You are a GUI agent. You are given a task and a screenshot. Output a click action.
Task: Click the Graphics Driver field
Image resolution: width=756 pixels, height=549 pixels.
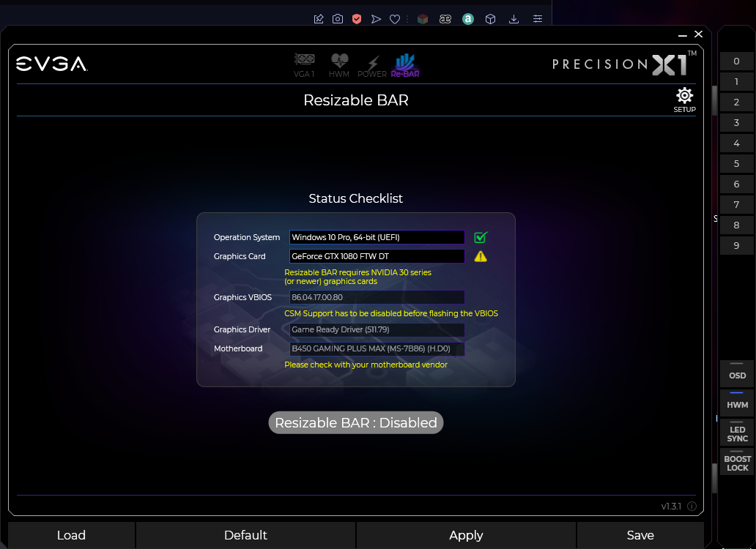click(x=377, y=329)
